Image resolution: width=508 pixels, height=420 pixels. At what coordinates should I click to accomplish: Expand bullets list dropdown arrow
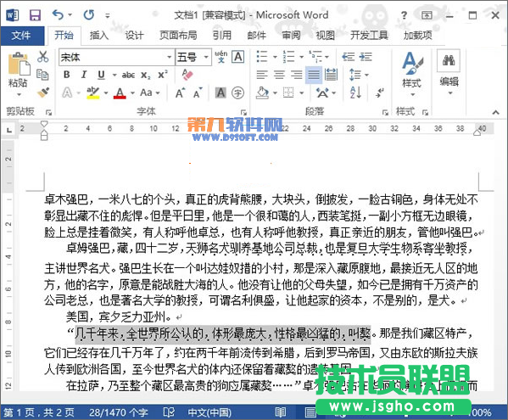pyautogui.click(x=275, y=57)
